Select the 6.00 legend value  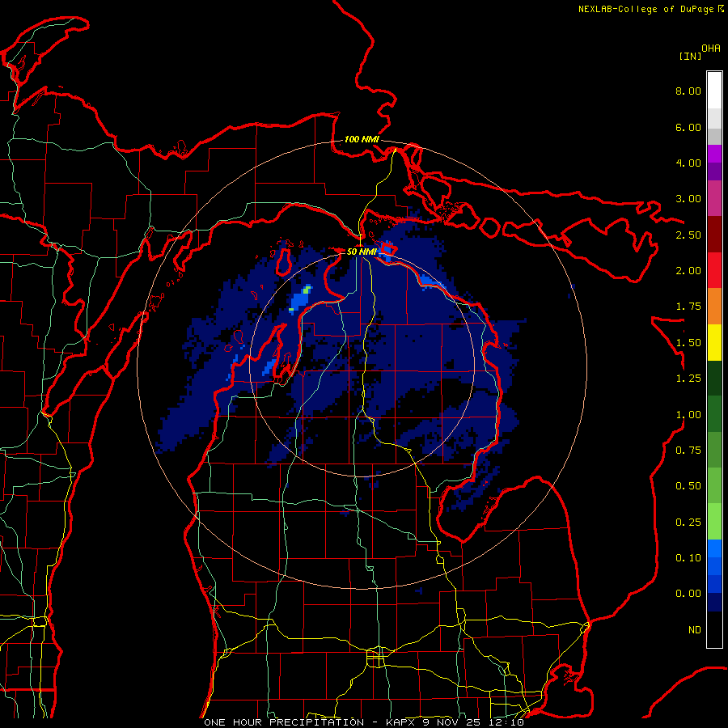pyautogui.click(x=688, y=127)
